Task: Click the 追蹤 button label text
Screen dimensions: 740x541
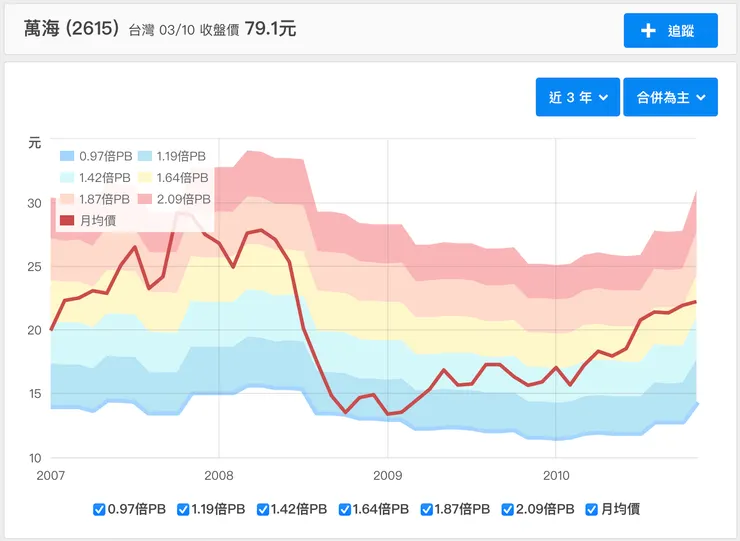Action: 681,31
